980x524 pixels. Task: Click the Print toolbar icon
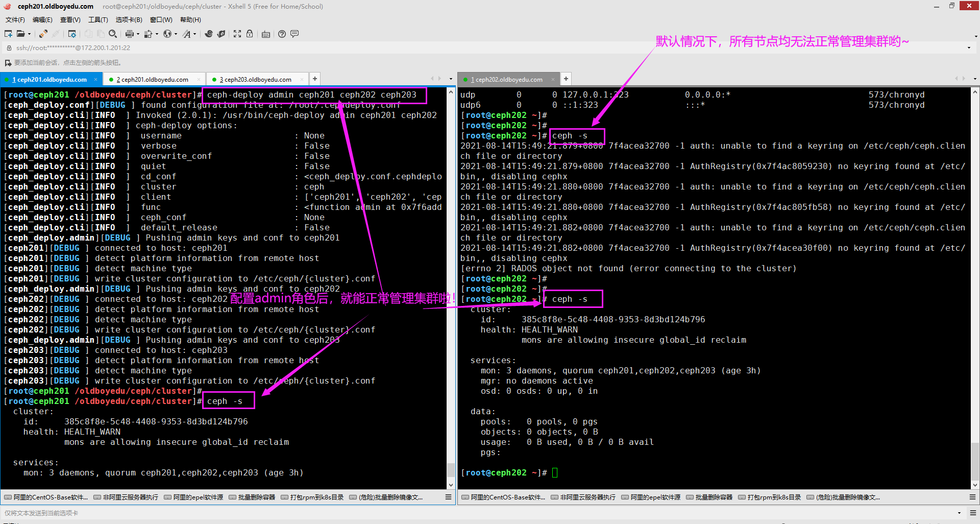pos(129,34)
